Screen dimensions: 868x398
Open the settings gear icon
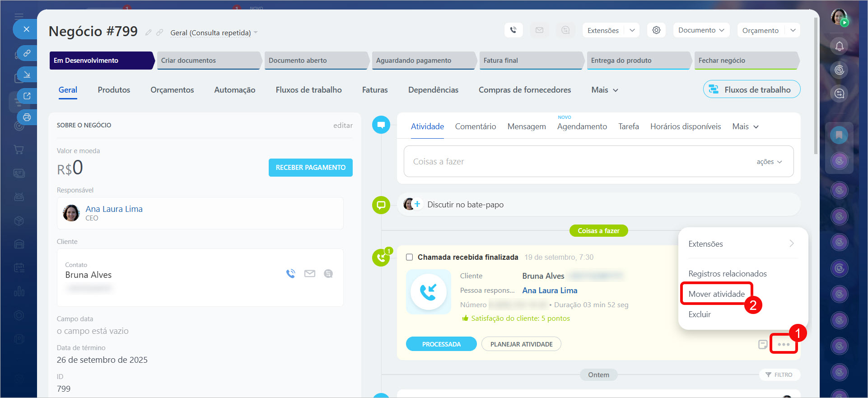(656, 30)
